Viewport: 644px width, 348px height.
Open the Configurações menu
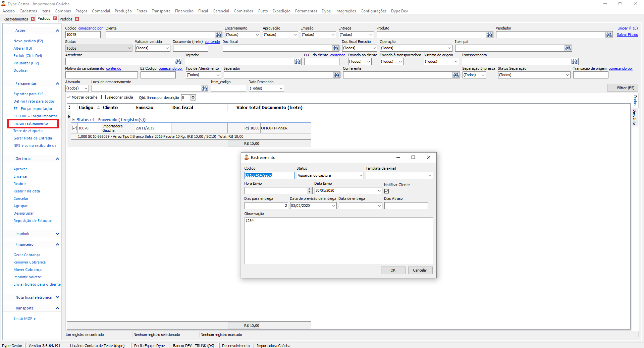(373, 11)
